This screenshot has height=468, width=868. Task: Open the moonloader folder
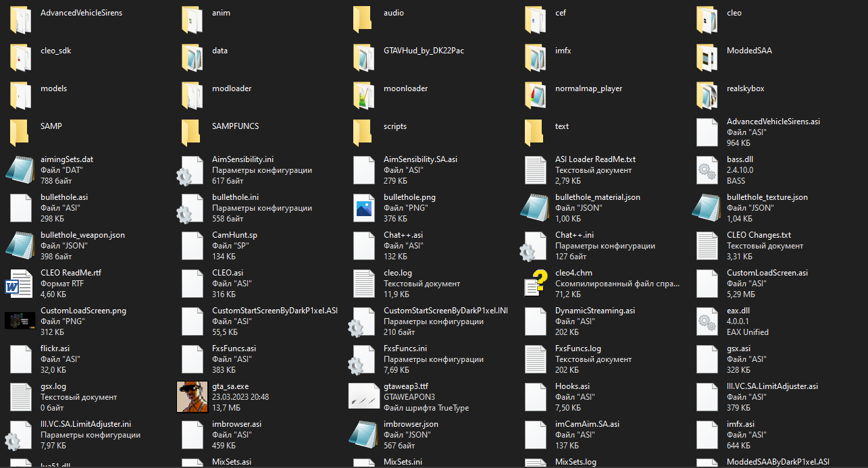363,94
